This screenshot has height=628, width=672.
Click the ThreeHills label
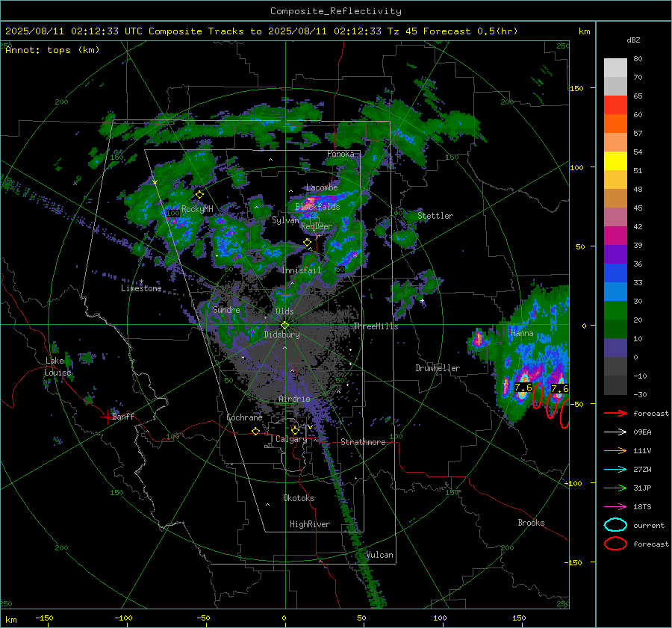click(x=376, y=326)
